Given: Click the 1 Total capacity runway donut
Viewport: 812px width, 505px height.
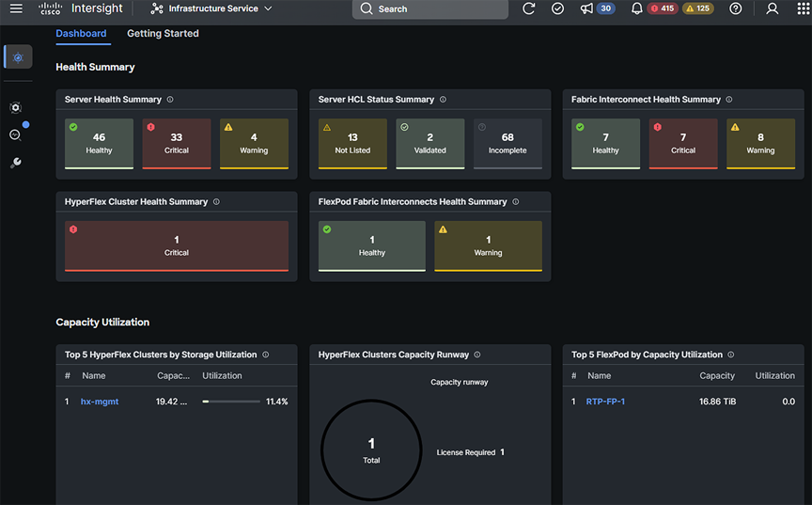Looking at the screenshot, I should tap(371, 450).
